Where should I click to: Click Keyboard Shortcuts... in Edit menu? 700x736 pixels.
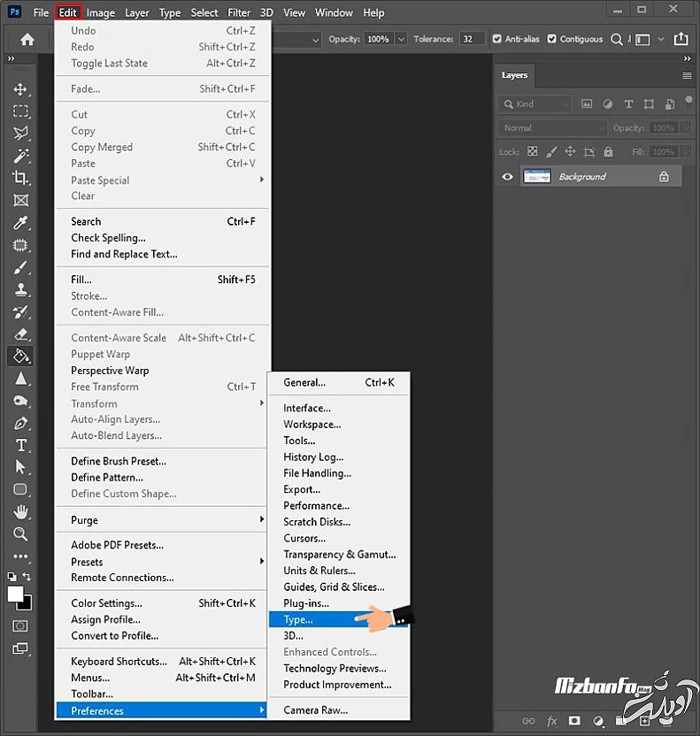(x=119, y=661)
